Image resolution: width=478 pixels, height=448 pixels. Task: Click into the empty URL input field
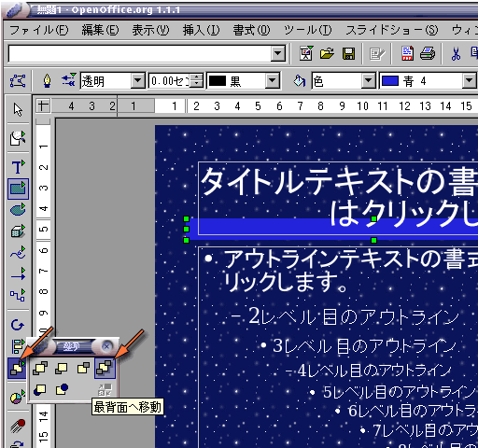(x=139, y=53)
